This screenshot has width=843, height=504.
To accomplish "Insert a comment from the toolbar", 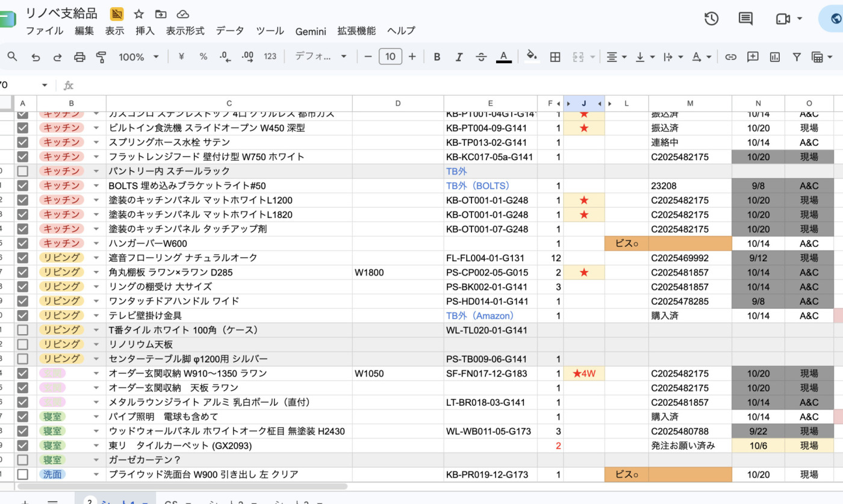I will [x=753, y=57].
